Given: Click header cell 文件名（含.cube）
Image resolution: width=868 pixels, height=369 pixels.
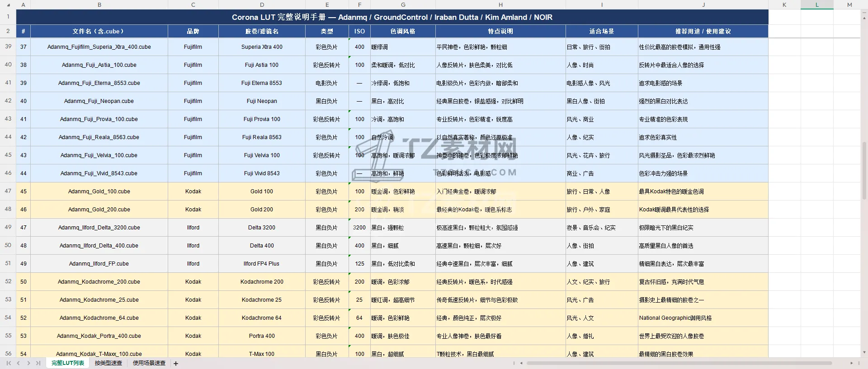Looking at the screenshot, I should click(x=99, y=31).
